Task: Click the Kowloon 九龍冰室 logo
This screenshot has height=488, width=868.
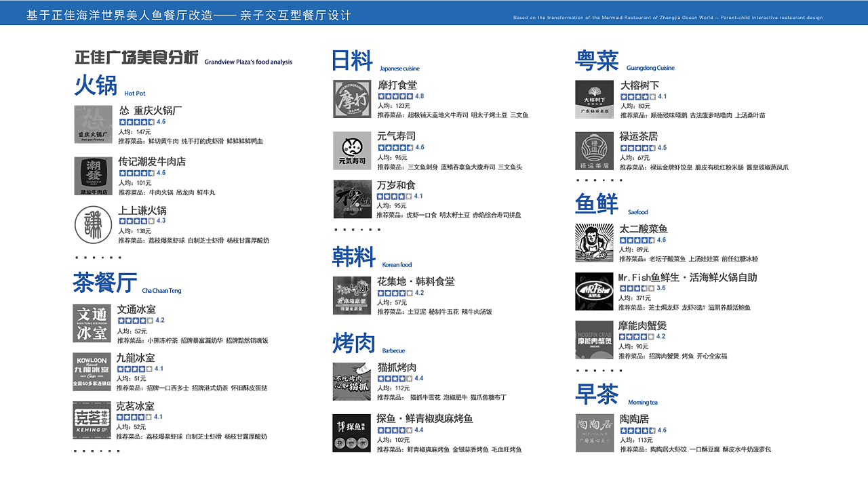Action: pos(92,371)
